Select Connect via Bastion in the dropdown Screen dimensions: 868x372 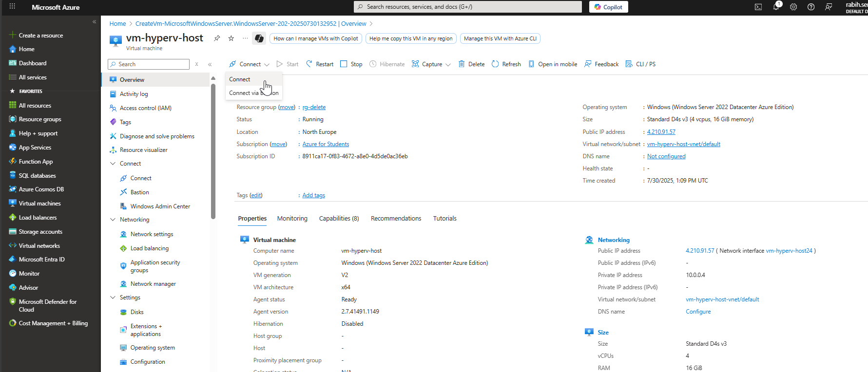point(253,93)
